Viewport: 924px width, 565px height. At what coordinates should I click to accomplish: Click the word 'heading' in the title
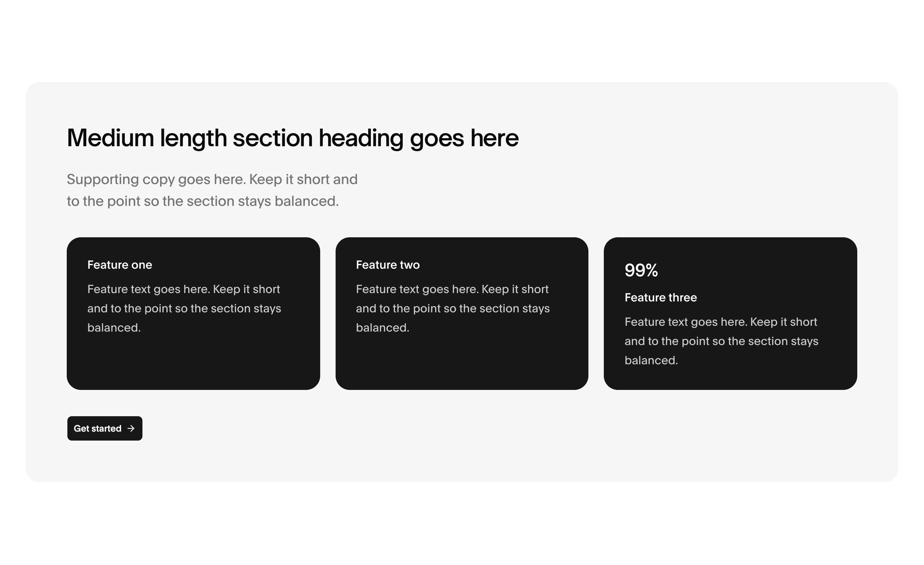[361, 138]
